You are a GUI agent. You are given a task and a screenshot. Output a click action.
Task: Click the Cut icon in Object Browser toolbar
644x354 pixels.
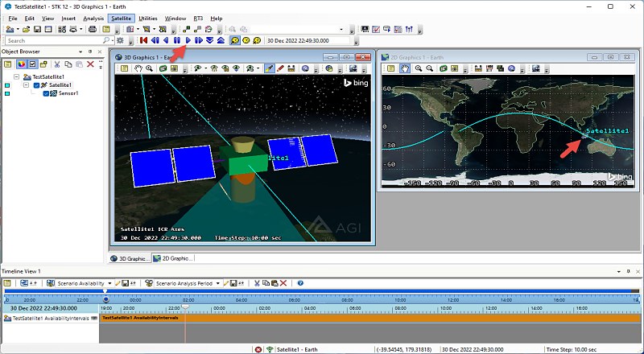coord(57,64)
